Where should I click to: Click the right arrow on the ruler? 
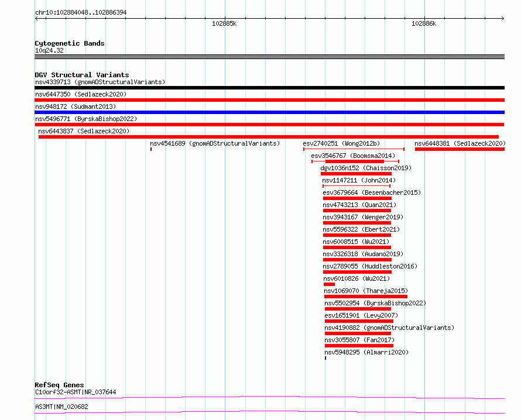pos(502,19)
